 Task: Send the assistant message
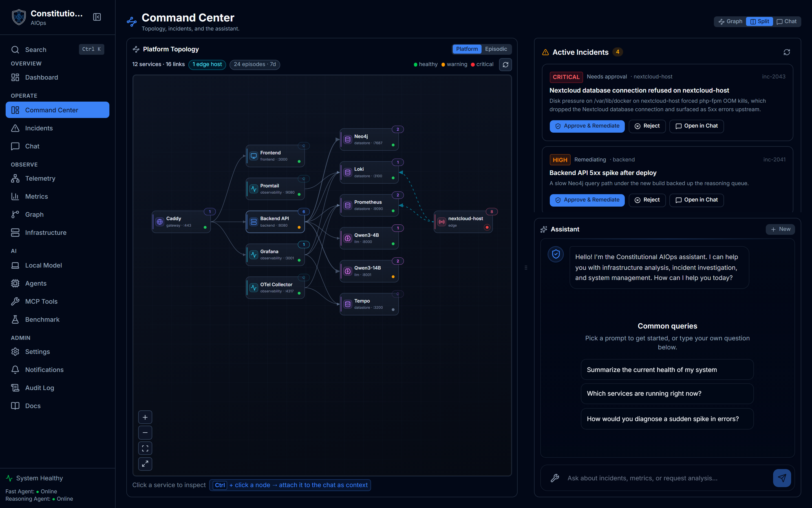pyautogui.click(x=782, y=478)
